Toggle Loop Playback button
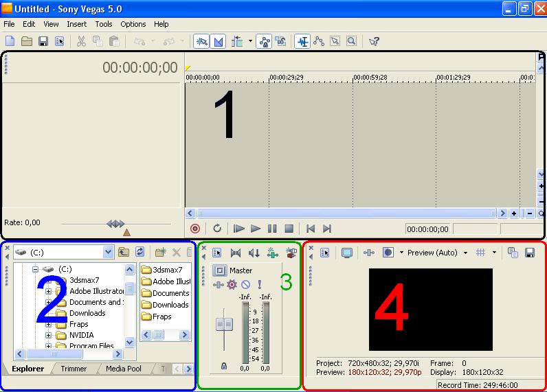547x392 pixels. (x=217, y=229)
